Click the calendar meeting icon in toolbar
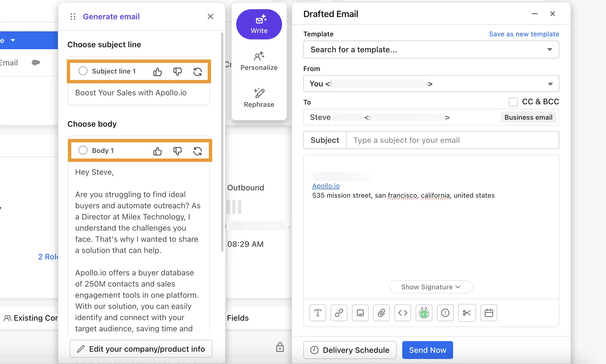Image resolution: width=606 pixels, height=364 pixels. click(x=489, y=313)
